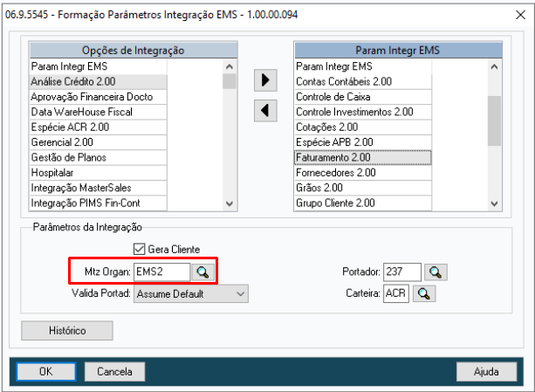Select Gestão de Planos row
Screen dimensions: 535x392
click(x=99, y=158)
